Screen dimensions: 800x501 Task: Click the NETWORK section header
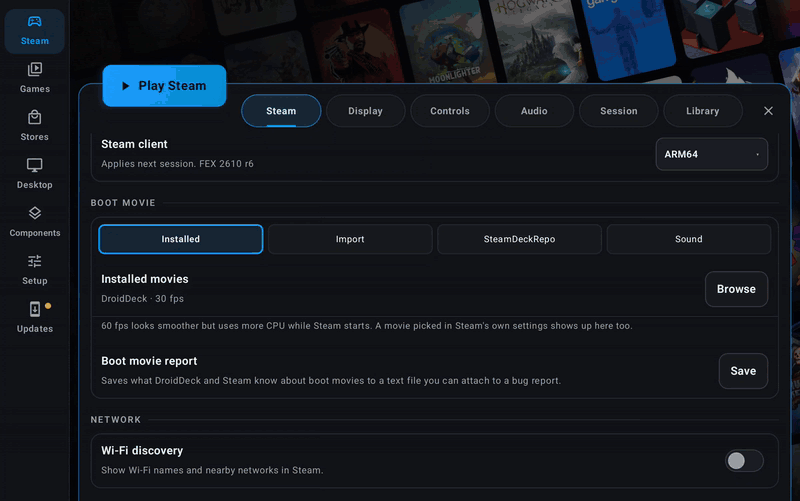[x=116, y=419]
